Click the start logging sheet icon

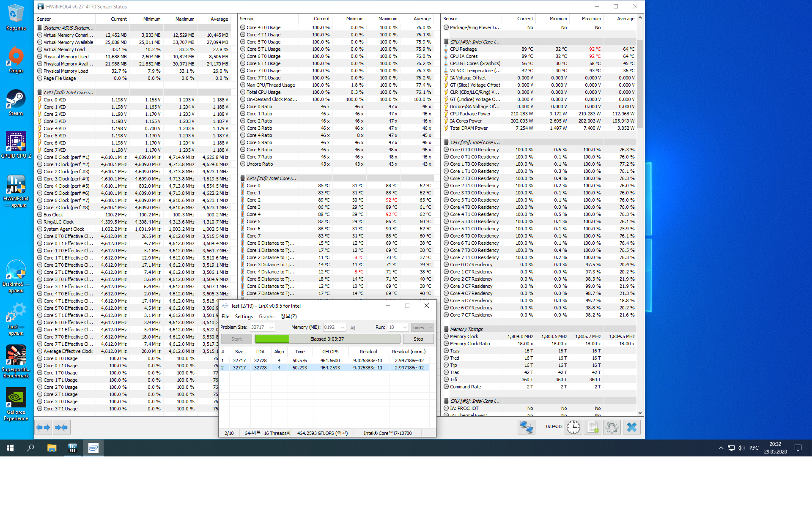593,427
